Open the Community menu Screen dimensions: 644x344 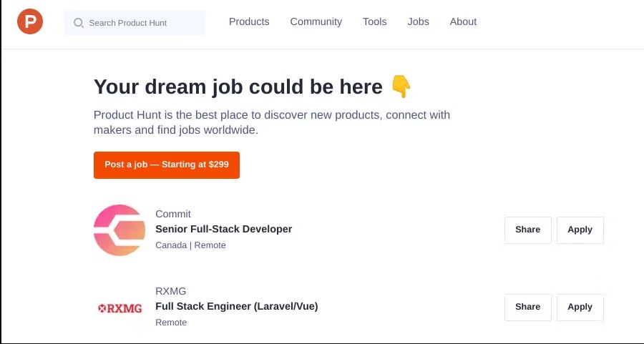316,21
